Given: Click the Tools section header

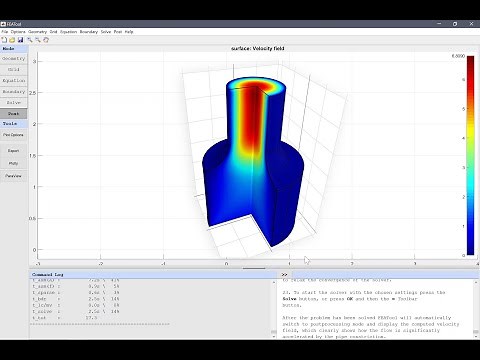Looking at the screenshot, I should 14,124.
